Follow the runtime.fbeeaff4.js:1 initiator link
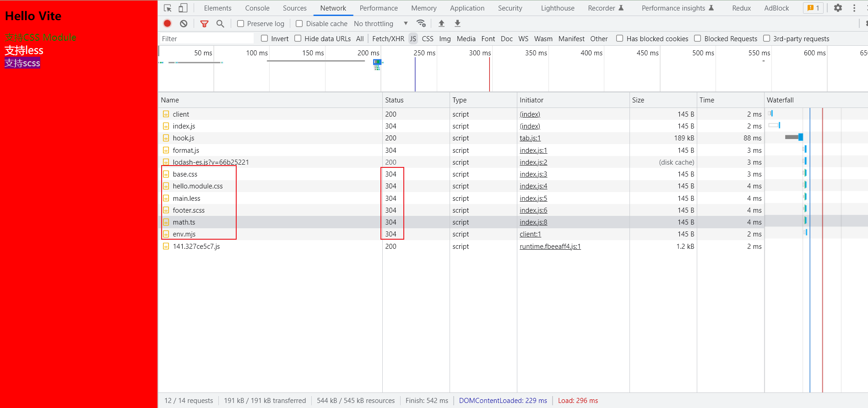Image resolution: width=868 pixels, height=408 pixels. tap(550, 247)
